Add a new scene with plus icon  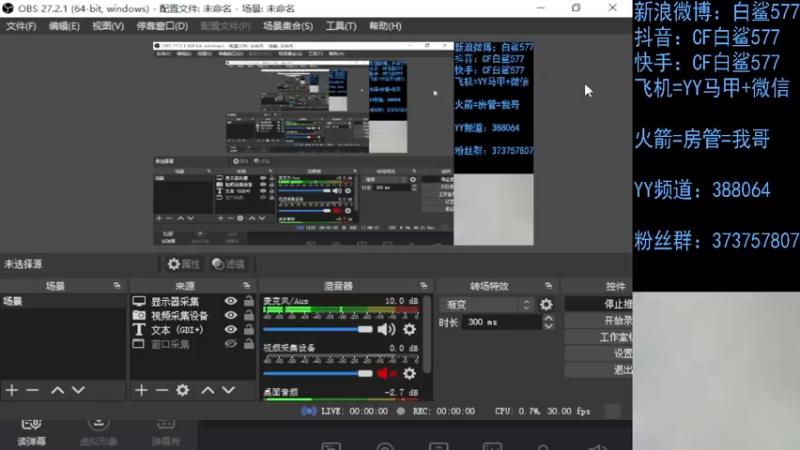[12, 390]
